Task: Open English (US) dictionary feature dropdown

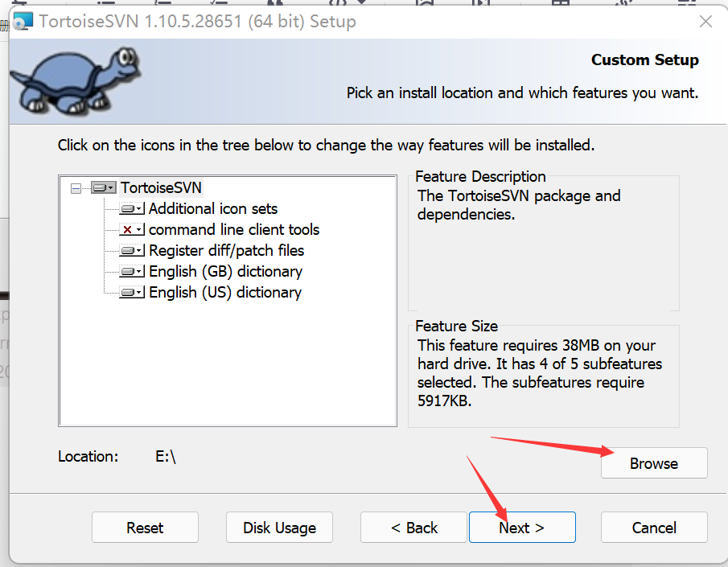Action: coord(132,293)
